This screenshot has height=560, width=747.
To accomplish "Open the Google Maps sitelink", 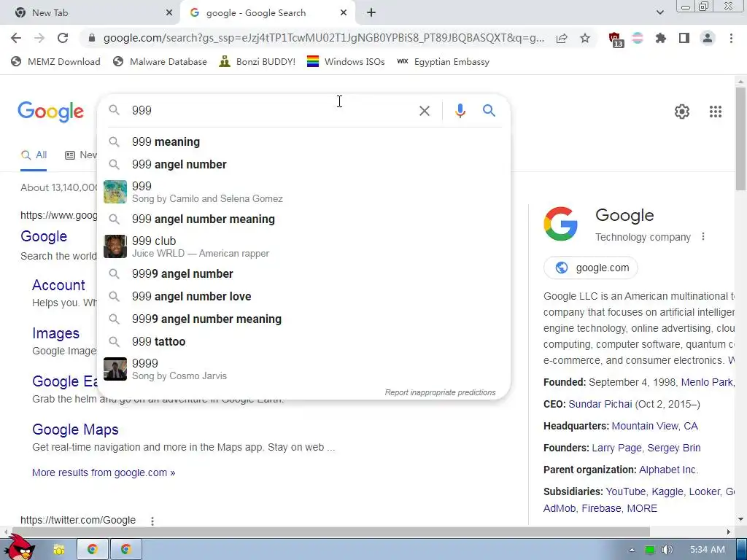I will pos(75,429).
